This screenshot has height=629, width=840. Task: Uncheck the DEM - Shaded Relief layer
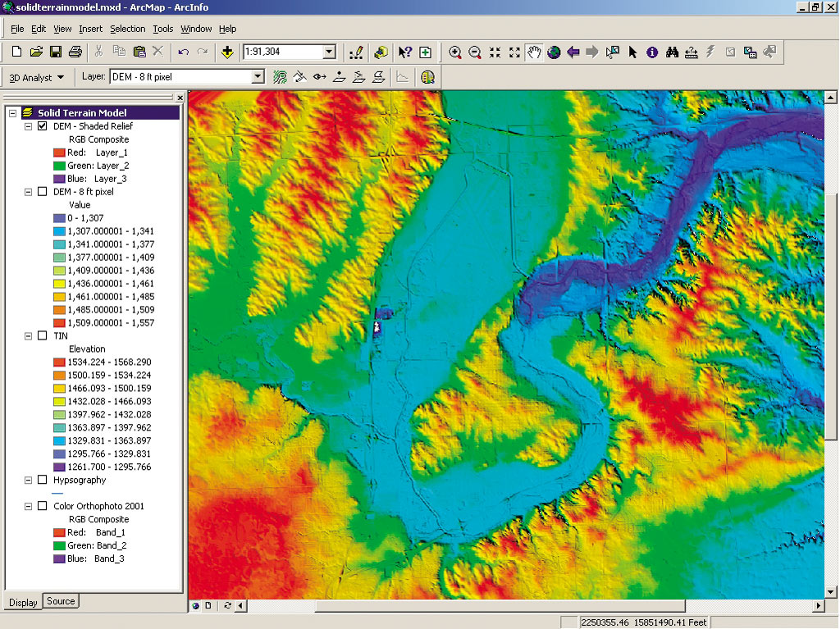tap(43, 126)
